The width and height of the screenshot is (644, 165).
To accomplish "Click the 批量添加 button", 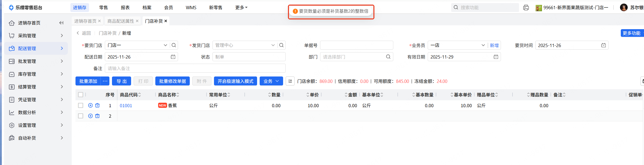I will click(x=88, y=81).
